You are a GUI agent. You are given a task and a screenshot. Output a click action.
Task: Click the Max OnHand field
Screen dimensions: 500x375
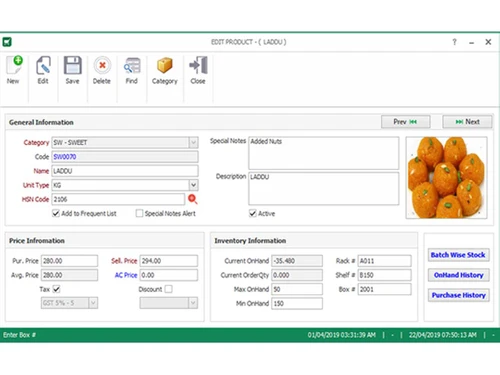(x=297, y=289)
